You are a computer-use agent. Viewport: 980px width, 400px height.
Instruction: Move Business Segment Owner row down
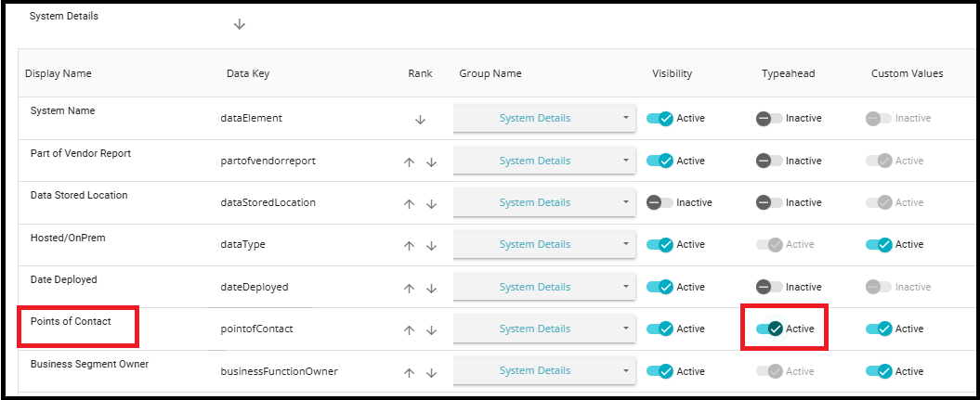pyautogui.click(x=431, y=372)
